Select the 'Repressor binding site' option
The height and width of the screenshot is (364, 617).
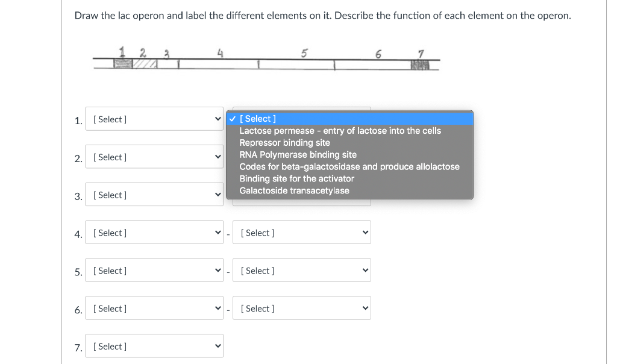pyautogui.click(x=284, y=143)
